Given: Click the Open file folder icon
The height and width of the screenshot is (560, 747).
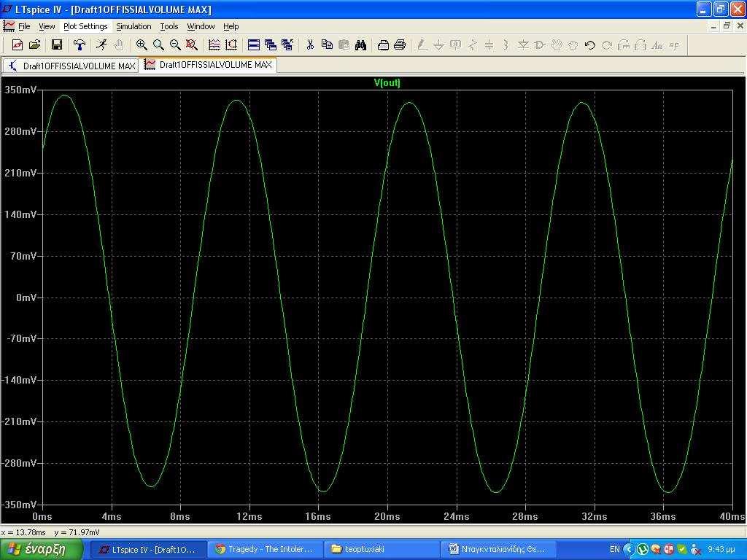Looking at the screenshot, I should [x=35, y=45].
